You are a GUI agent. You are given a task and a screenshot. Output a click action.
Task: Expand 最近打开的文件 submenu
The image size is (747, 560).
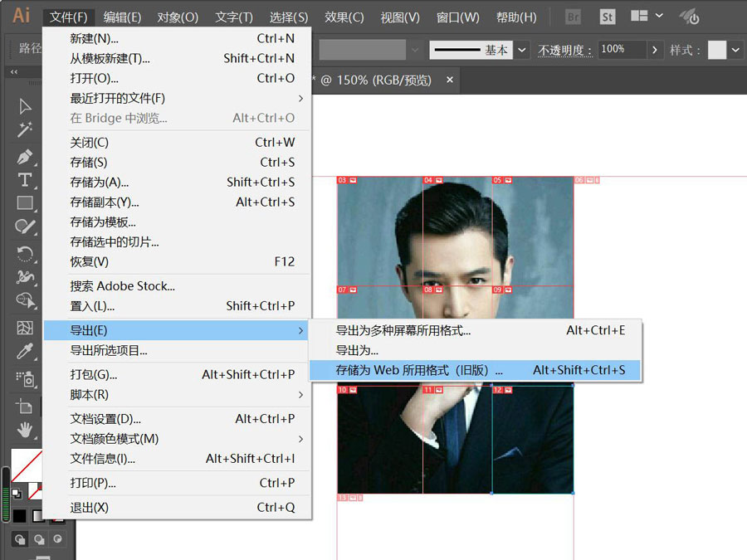click(x=300, y=99)
